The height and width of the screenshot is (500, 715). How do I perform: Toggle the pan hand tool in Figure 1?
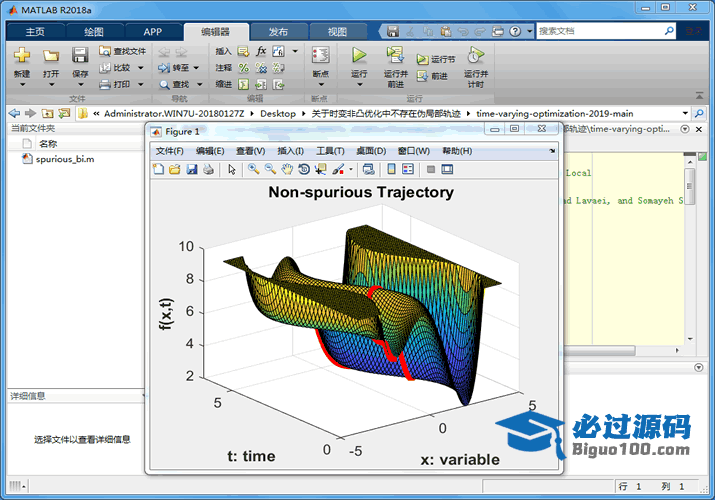coord(287,170)
